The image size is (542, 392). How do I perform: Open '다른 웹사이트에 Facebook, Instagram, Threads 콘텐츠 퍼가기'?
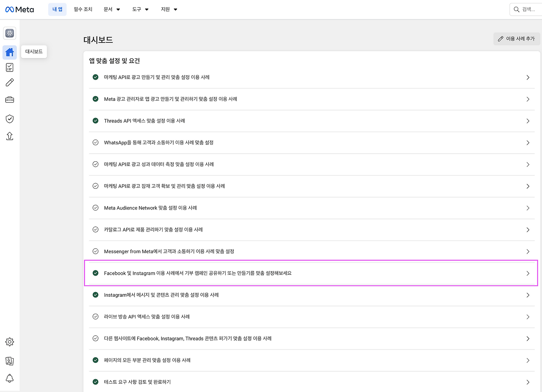pos(188,339)
